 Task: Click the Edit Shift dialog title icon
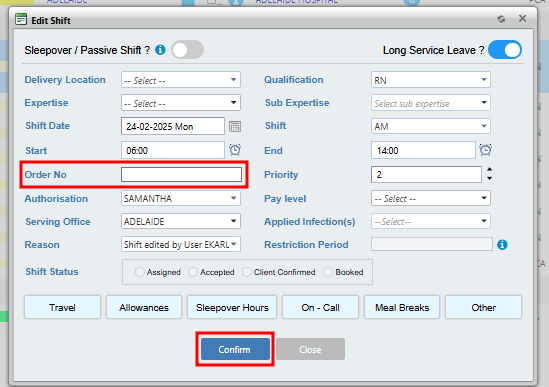21,19
